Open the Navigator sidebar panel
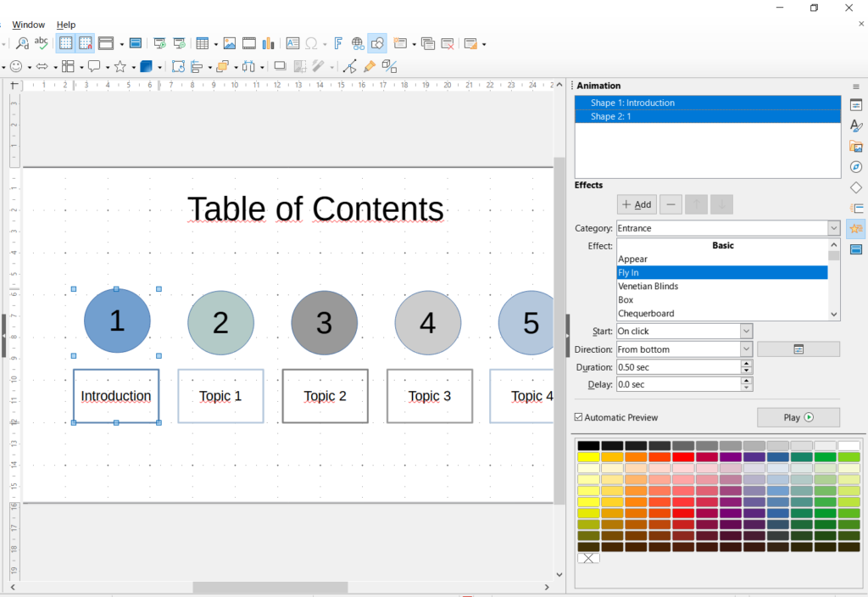This screenshot has width=868, height=597. [856, 167]
